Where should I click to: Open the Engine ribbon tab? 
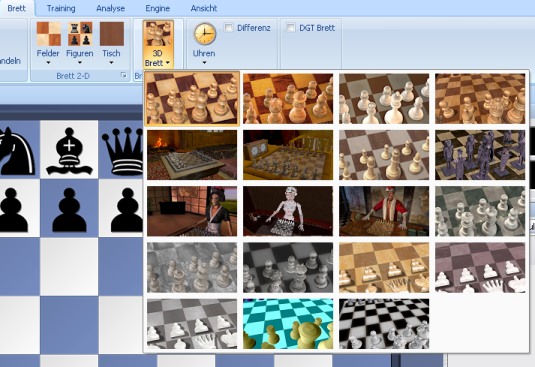point(158,8)
